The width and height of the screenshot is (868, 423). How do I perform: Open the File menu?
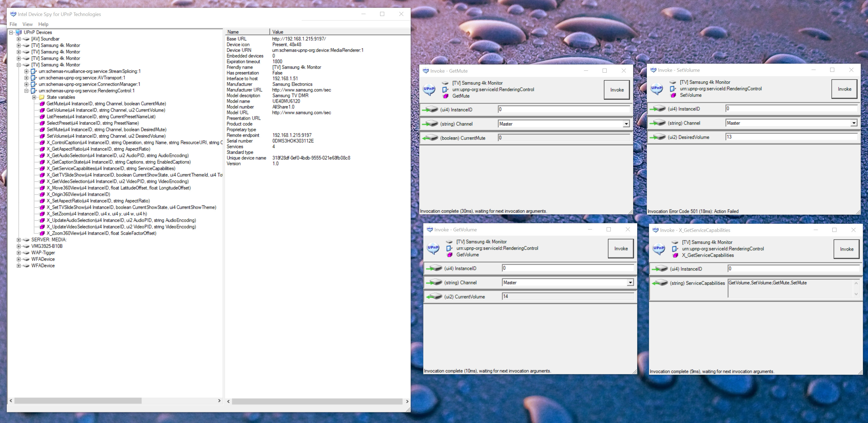pyautogui.click(x=13, y=24)
